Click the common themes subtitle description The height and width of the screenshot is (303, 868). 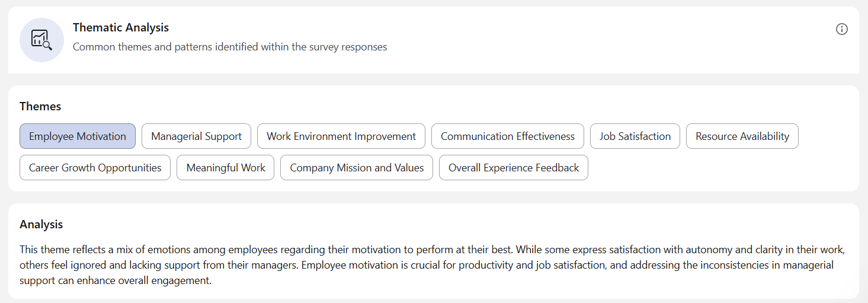230,46
